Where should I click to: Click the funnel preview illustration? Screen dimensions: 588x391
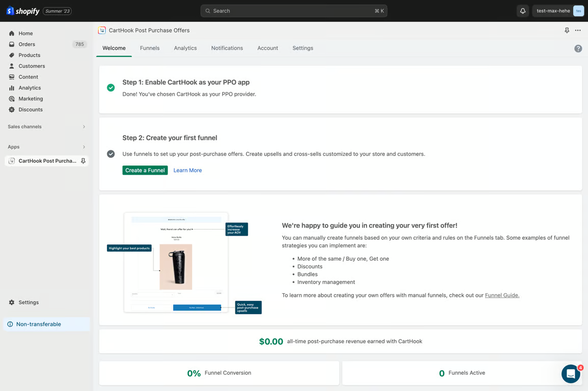[184, 263]
